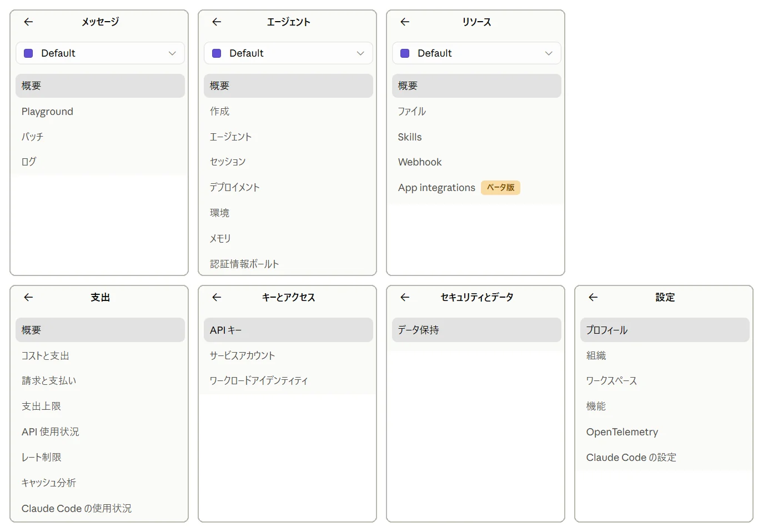Open 請求と支払い page
763x532 pixels.
[x=100, y=380]
